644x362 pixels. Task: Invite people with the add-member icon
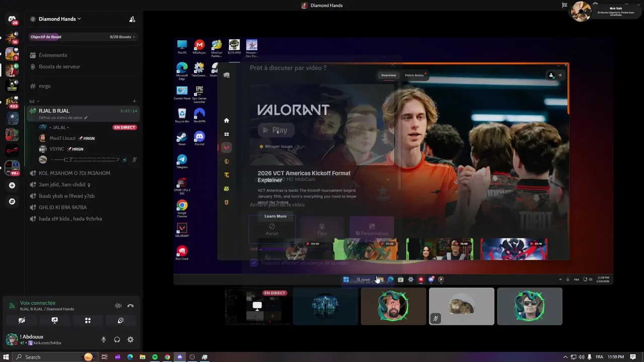[x=132, y=19]
